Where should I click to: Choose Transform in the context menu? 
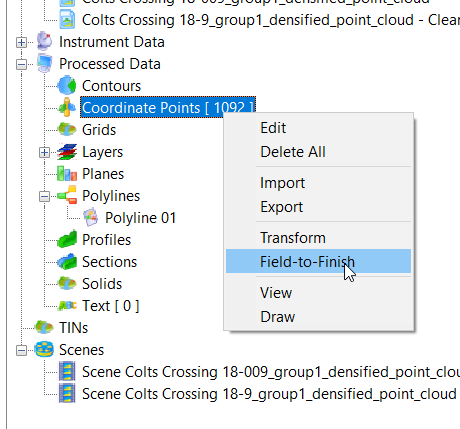click(318, 238)
